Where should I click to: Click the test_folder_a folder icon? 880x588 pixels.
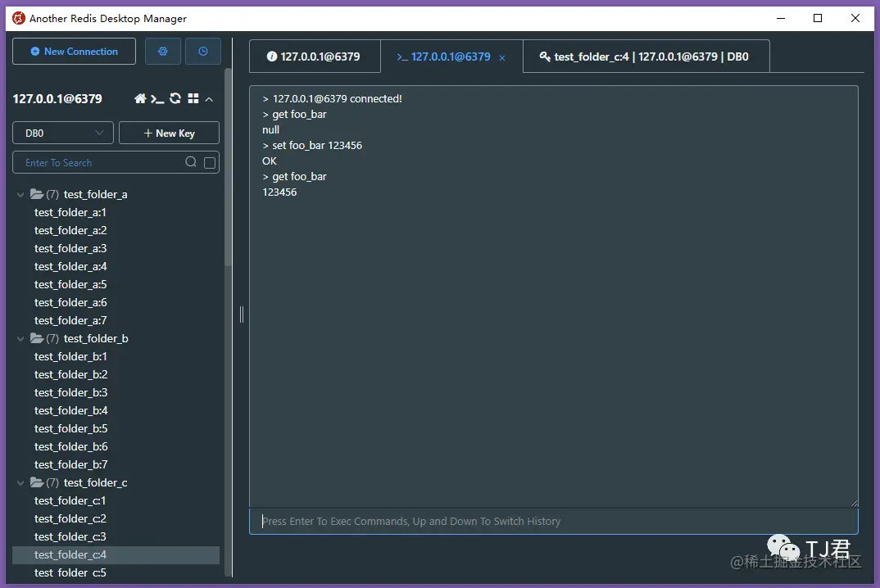click(37, 194)
